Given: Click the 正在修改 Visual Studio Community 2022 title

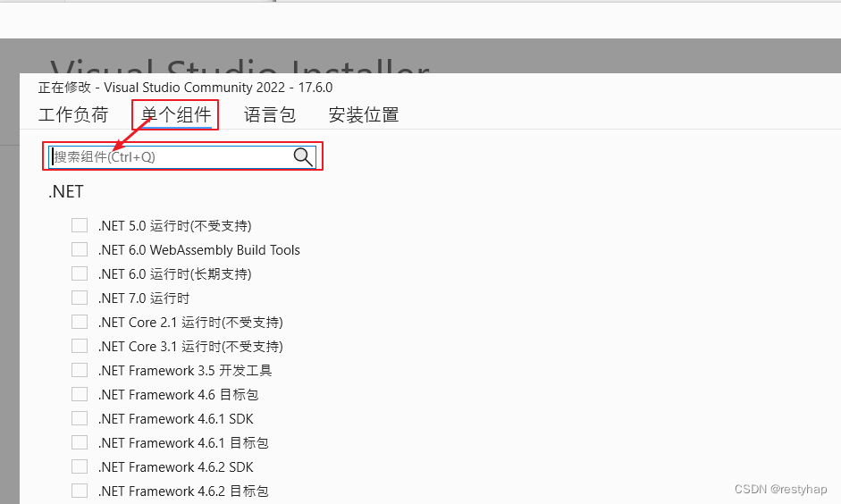Looking at the screenshot, I should coord(185,88).
